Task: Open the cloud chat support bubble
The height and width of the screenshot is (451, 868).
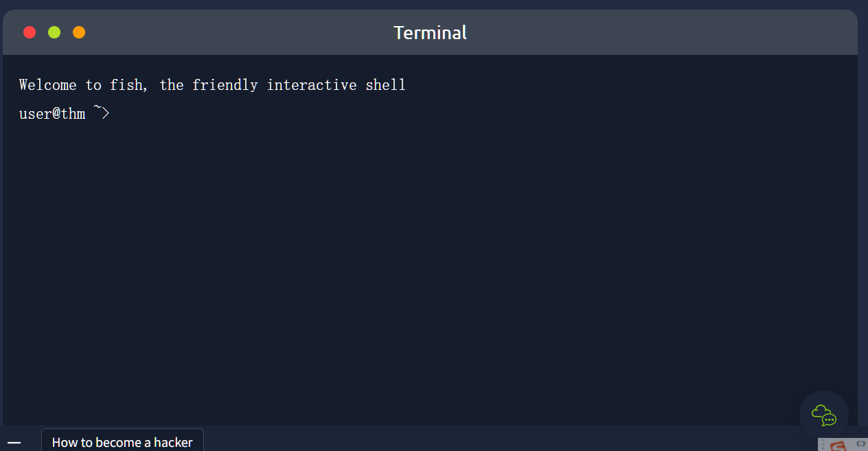Action: click(x=823, y=415)
